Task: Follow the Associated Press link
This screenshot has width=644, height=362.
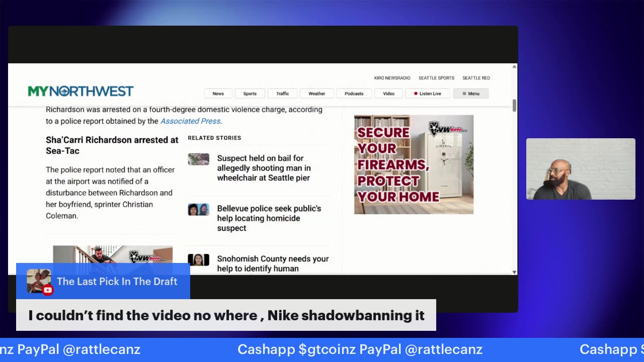Action: coord(190,121)
